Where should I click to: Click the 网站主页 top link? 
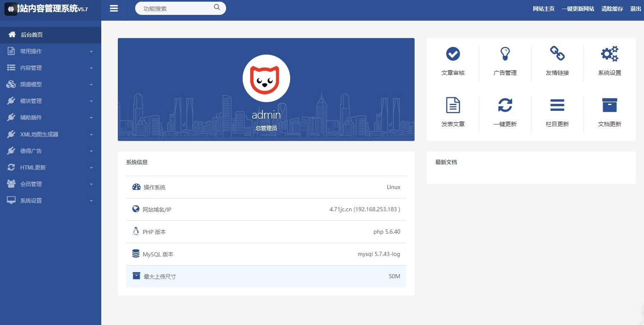coord(543,9)
